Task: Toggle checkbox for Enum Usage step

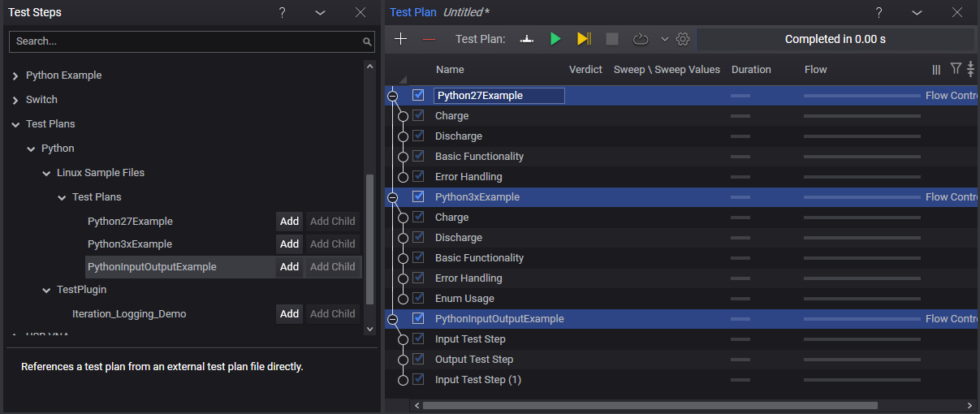Action: point(418,298)
